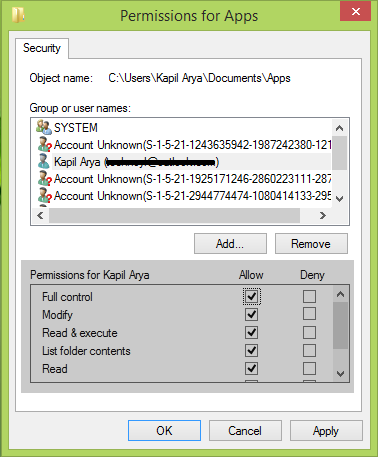Toggle Allow checkbox for Read & execute
378x457 pixels.
pyautogui.click(x=251, y=332)
